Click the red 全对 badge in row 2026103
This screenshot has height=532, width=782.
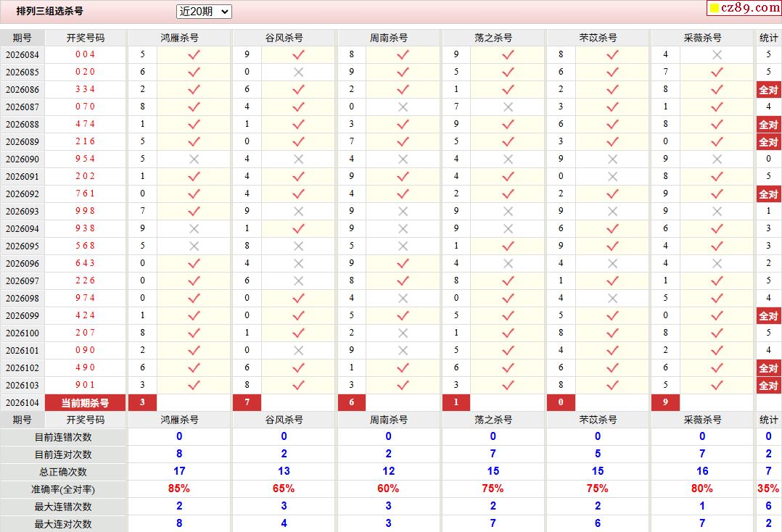(768, 386)
